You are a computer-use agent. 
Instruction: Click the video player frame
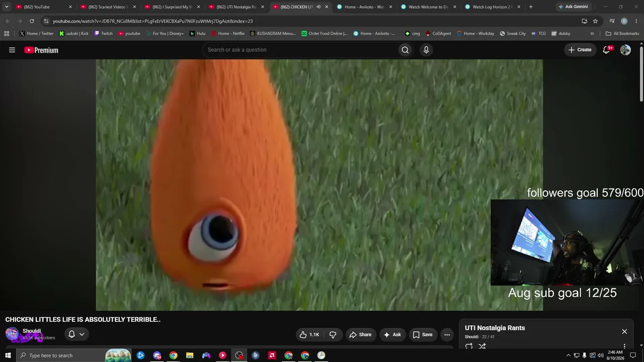[x=319, y=185]
